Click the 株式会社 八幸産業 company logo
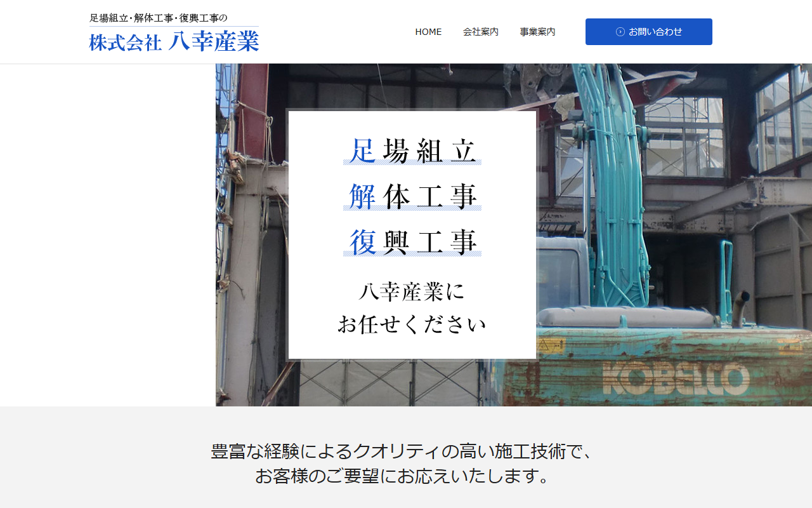This screenshot has height=508, width=812. point(174,42)
